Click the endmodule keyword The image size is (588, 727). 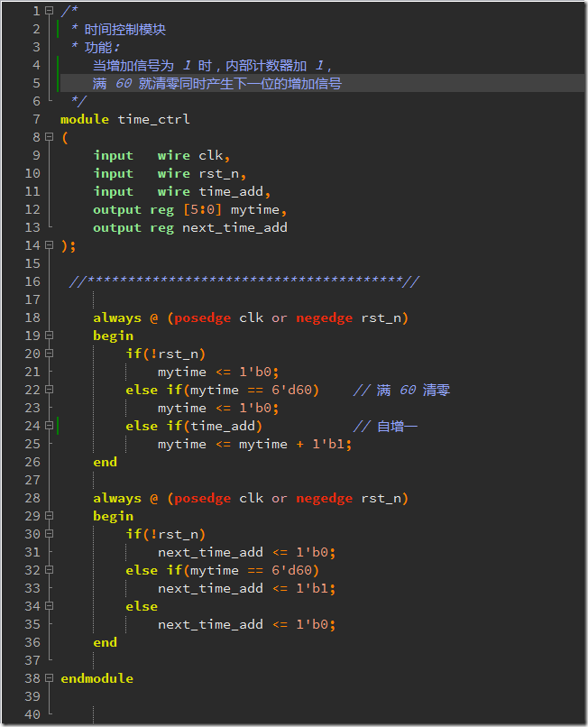96,678
